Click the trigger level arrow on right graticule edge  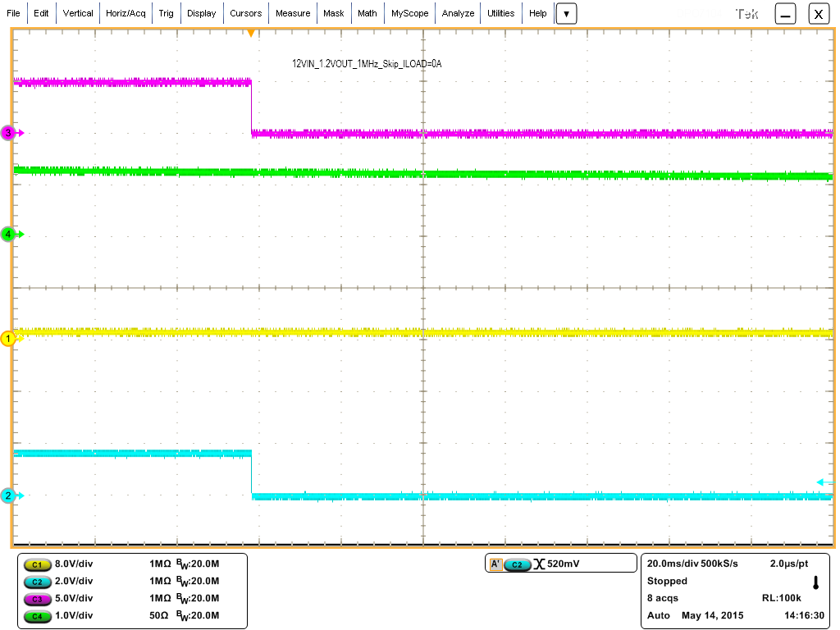[820, 482]
